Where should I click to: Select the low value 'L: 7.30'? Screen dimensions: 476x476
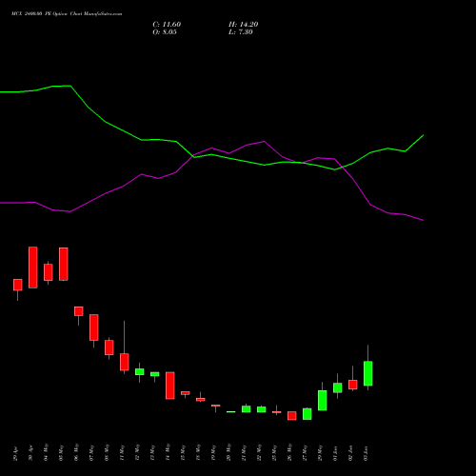241,32
